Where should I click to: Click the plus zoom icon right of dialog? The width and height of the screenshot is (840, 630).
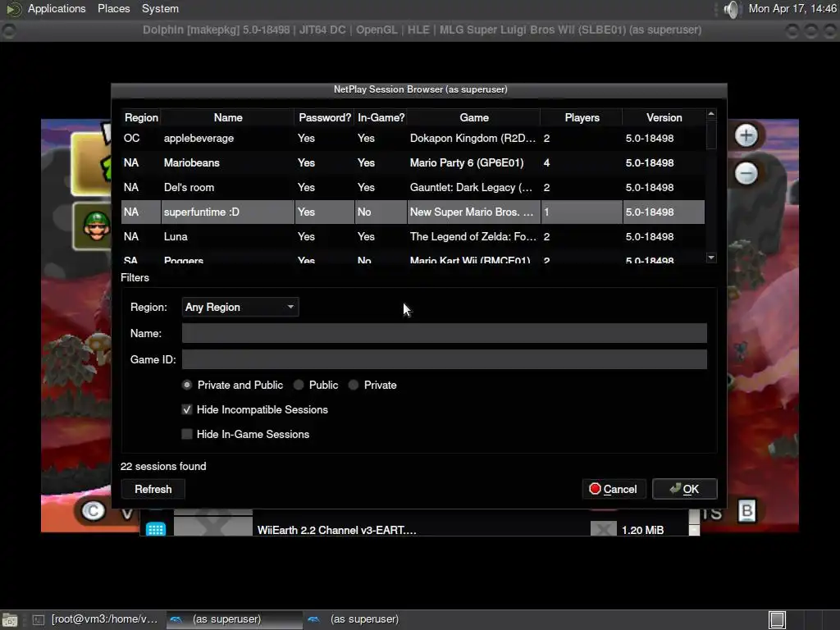[x=746, y=135]
